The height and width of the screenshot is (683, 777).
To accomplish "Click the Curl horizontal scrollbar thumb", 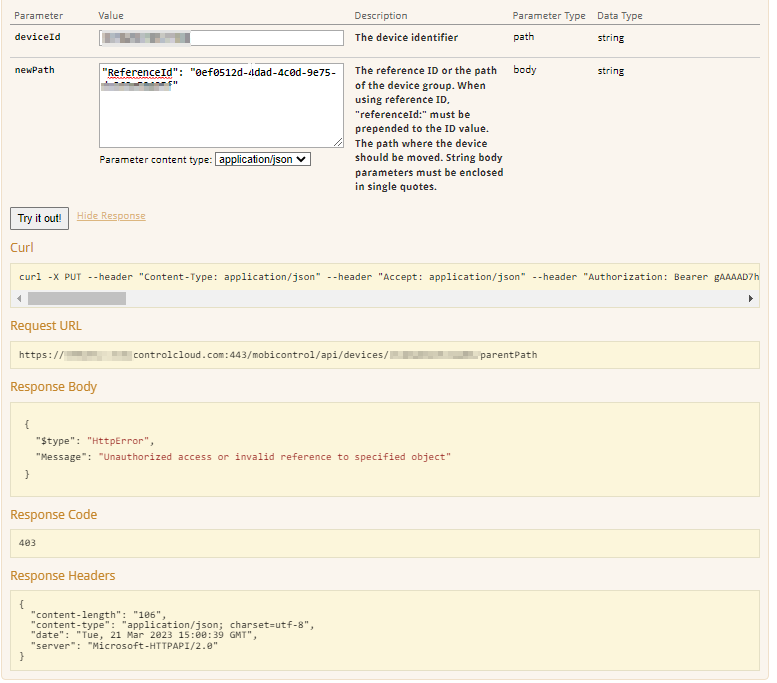I will pyautogui.click(x=76, y=298).
